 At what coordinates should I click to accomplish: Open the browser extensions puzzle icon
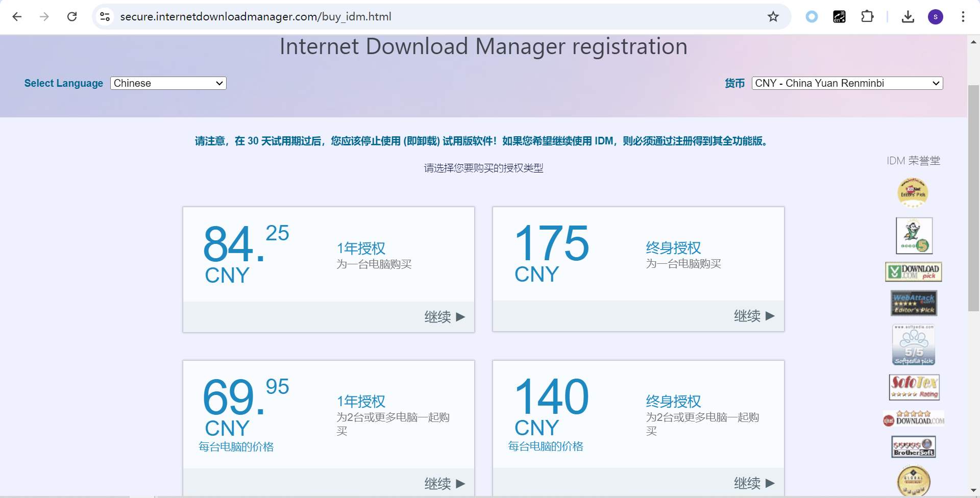(x=867, y=17)
